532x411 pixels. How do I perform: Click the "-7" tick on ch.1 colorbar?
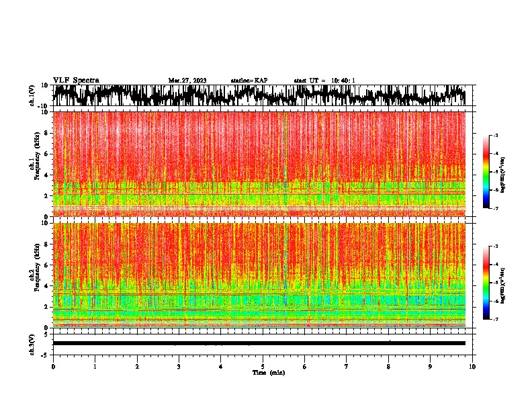coord(496,208)
